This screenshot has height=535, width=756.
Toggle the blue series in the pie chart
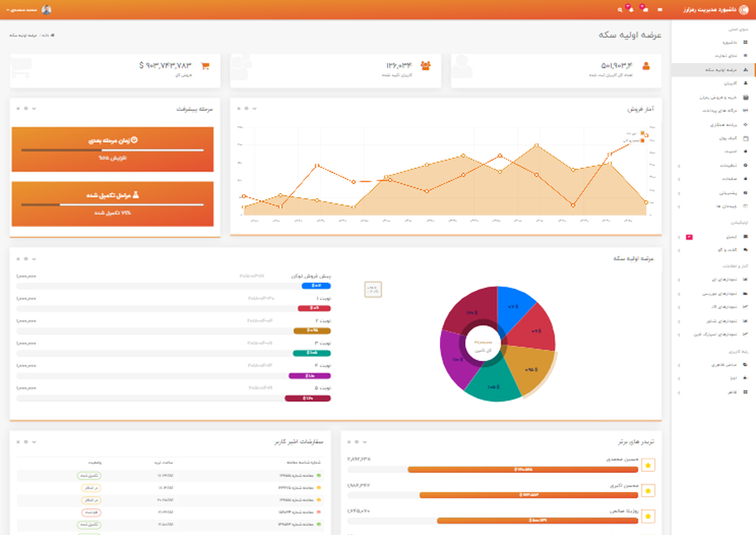pos(513,307)
